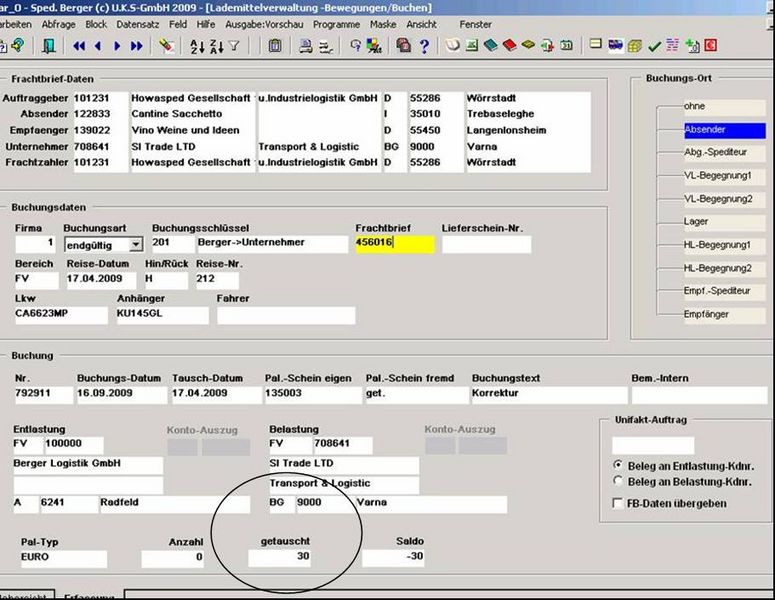
Task: Open the Datensatz menu
Action: pos(138,24)
